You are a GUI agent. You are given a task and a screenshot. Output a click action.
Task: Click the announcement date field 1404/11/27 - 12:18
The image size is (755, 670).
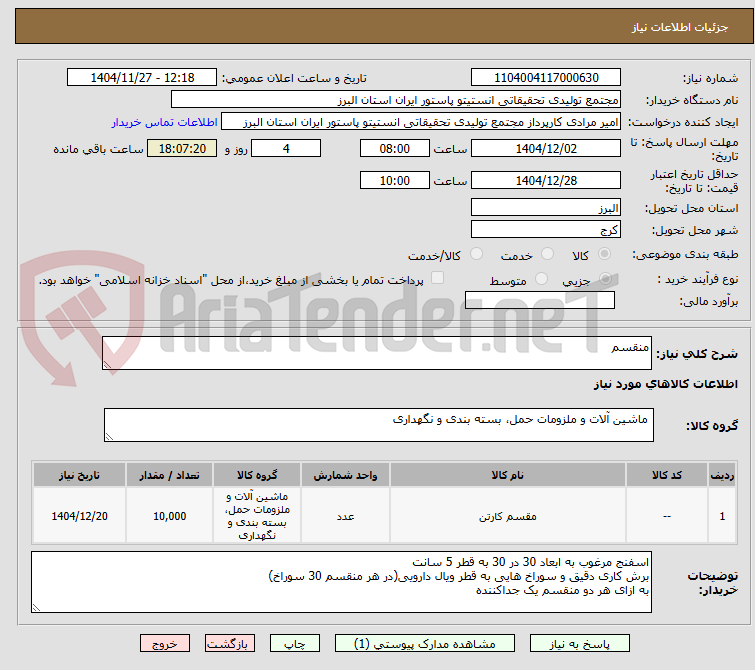tap(142, 78)
